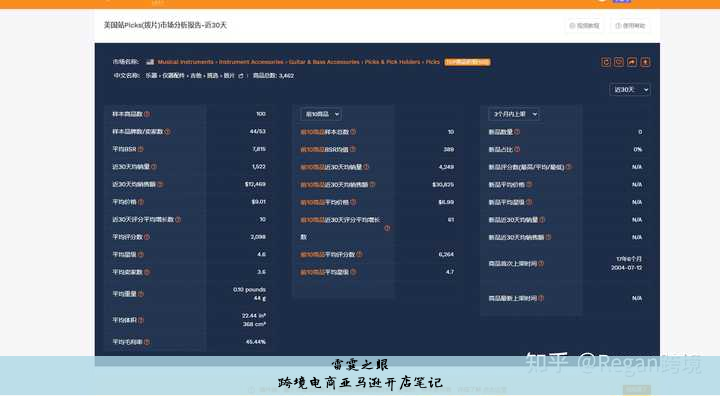
Task: Click help icon next to 新品平均价格
Action: coord(529,184)
